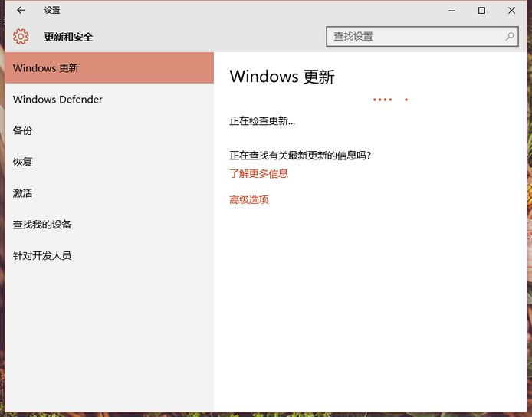Click the settings gear icon
This screenshot has width=532, height=417.
click(21, 37)
